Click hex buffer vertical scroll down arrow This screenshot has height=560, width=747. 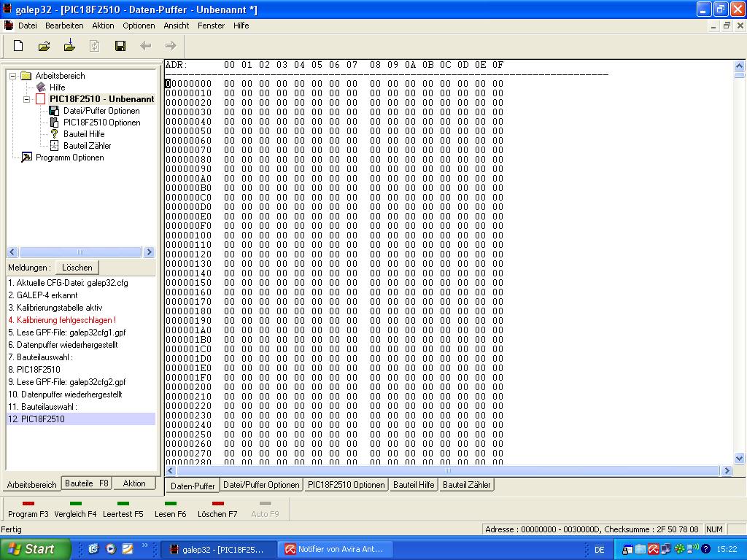click(740, 458)
